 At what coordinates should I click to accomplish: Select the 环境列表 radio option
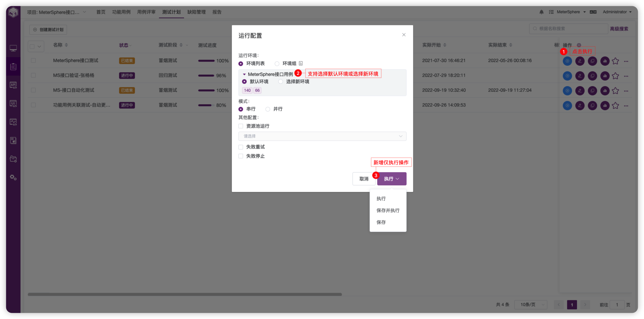click(x=241, y=64)
